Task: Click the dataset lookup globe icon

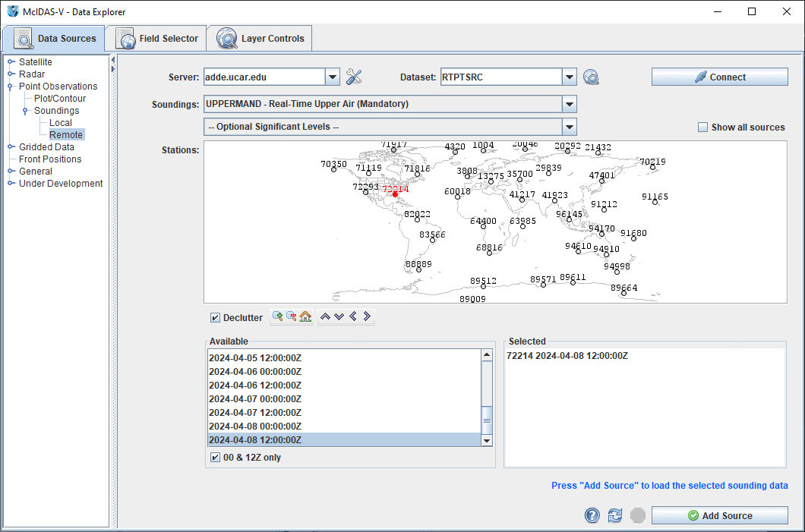Action: point(591,77)
